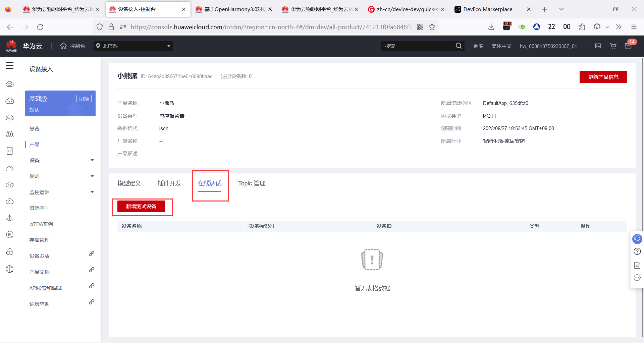This screenshot has height=343, width=644.
Task: Open the 北京四 region dropdown
Action: coord(133,46)
